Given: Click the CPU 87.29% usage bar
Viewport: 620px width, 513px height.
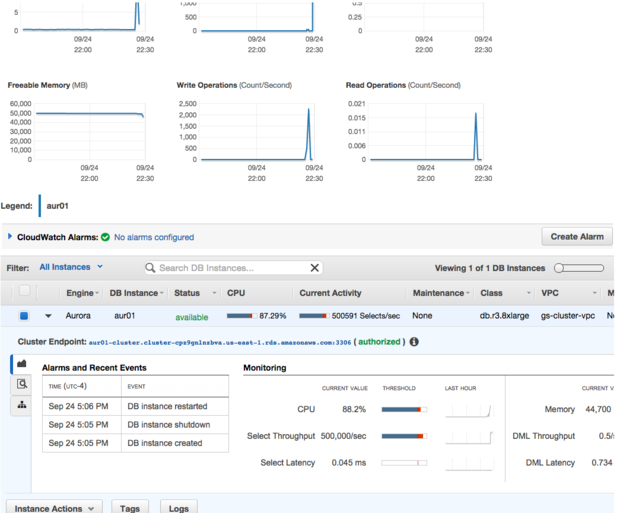Looking at the screenshot, I should (x=242, y=316).
